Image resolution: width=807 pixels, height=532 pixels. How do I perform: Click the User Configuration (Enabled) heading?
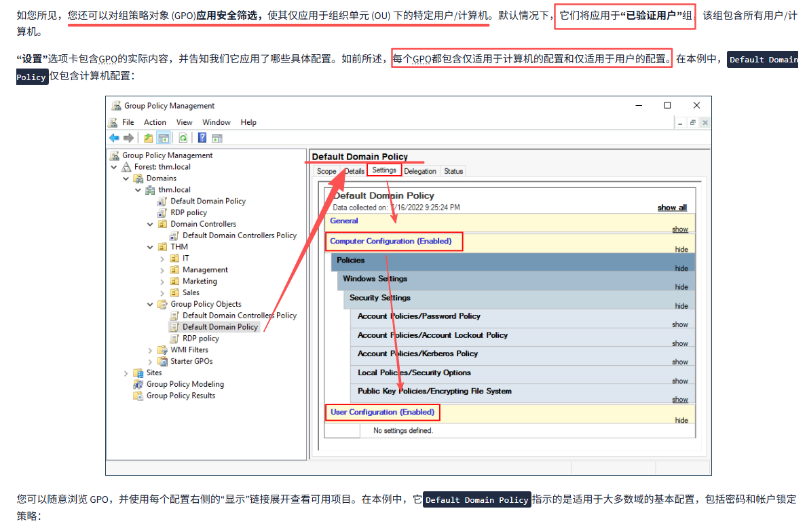point(382,412)
